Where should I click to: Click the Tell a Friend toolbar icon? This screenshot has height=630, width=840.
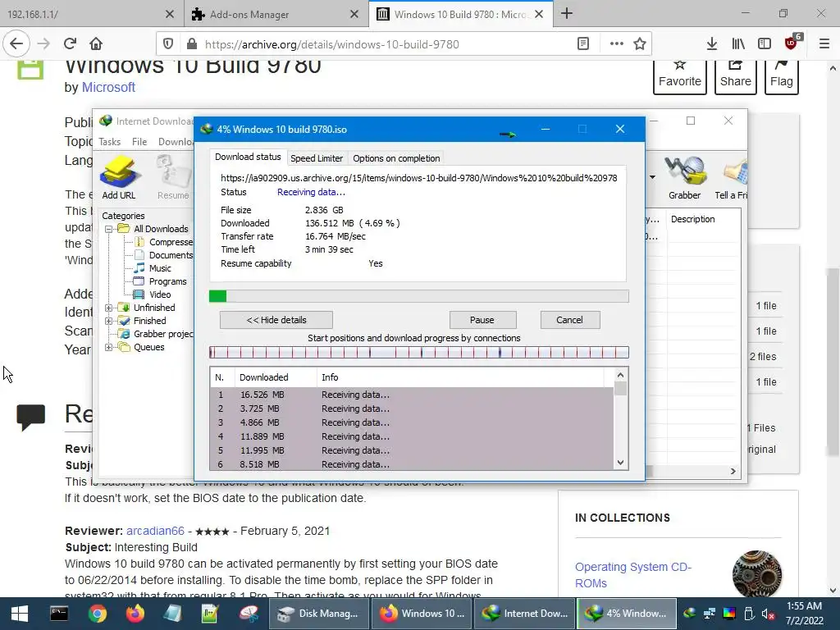click(732, 178)
